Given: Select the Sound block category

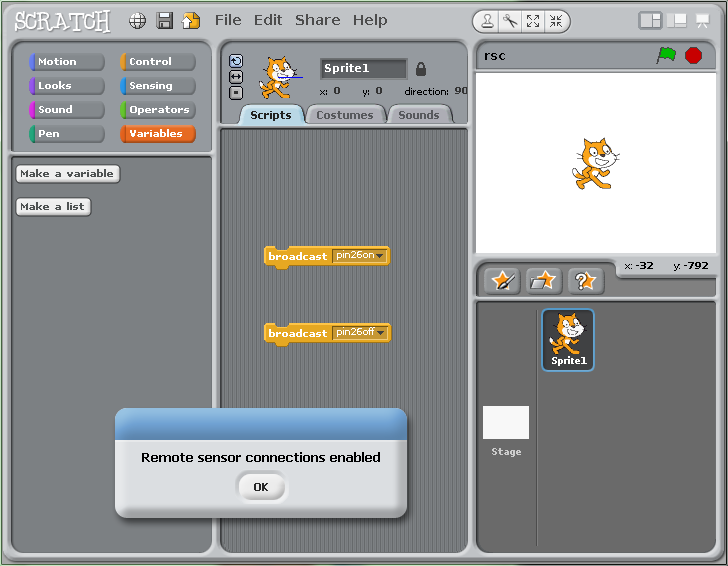Looking at the screenshot, I should point(66,110).
